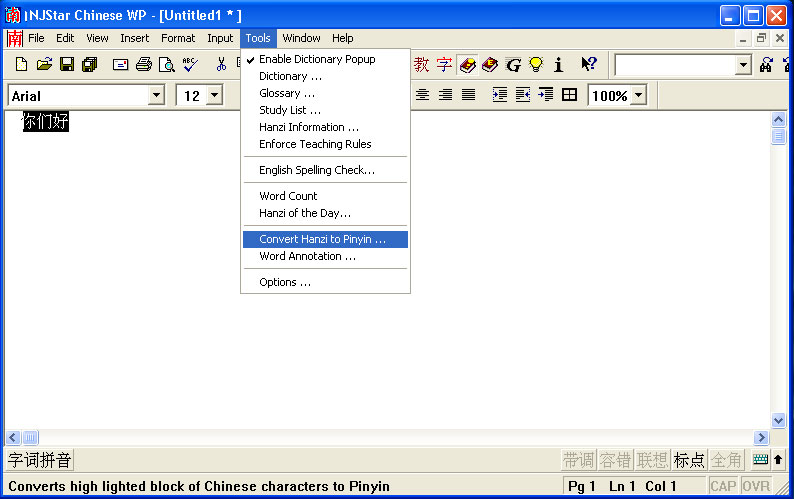Click the Open file folder icon
This screenshot has width=794, height=499.
[x=44, y=64]
